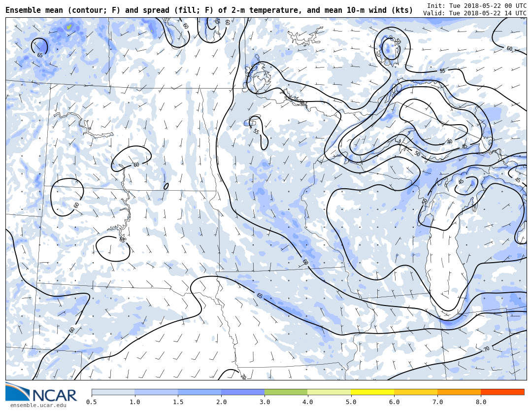This screenshot has height=411, width=532.
Task: Click the Valid: Tue 2018-05-22 14 UTC text
Action: pos(475,13)
